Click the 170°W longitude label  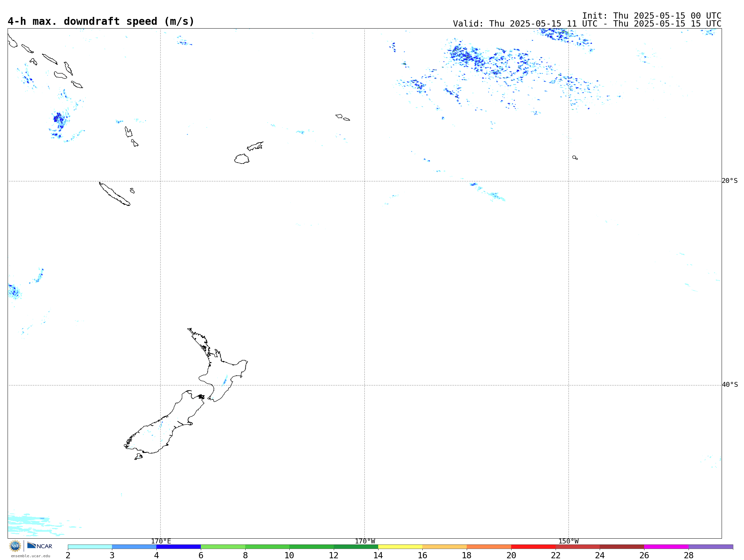[365, 541]
